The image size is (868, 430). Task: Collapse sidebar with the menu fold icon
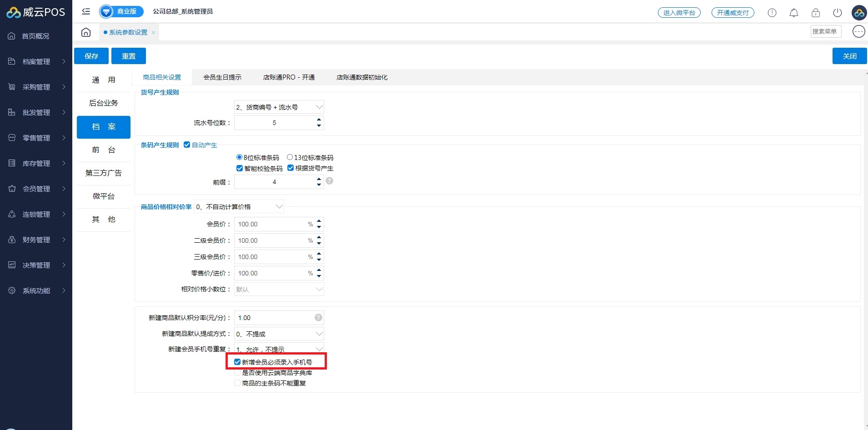pos(86,11)
